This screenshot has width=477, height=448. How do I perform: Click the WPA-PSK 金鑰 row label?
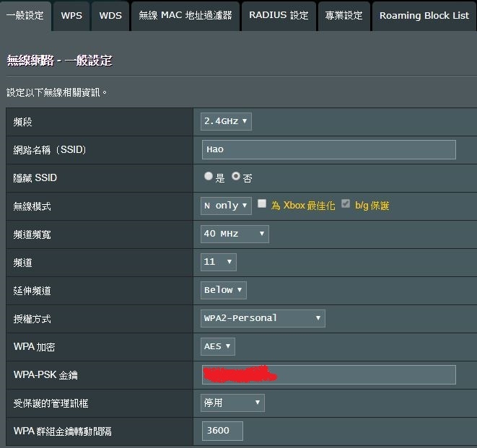(45, 375)
